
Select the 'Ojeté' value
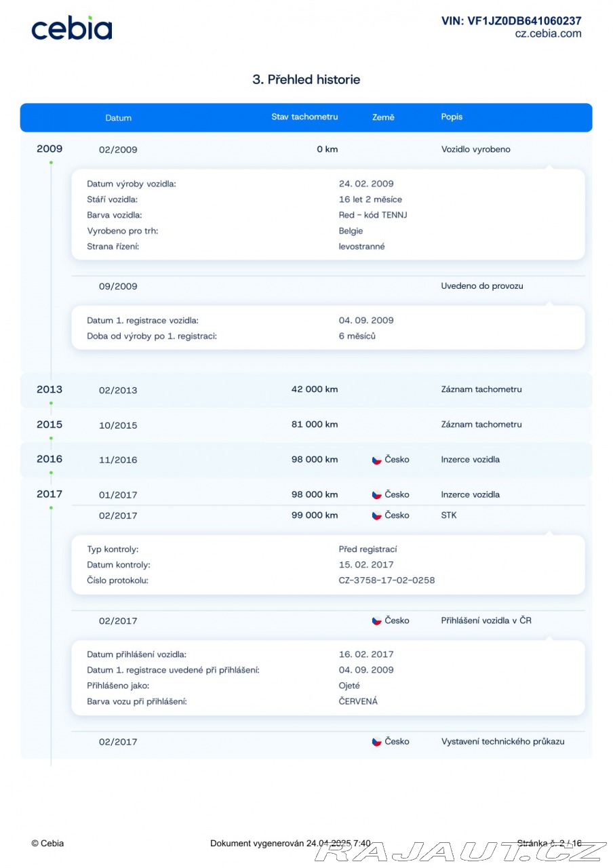(350, 686)
